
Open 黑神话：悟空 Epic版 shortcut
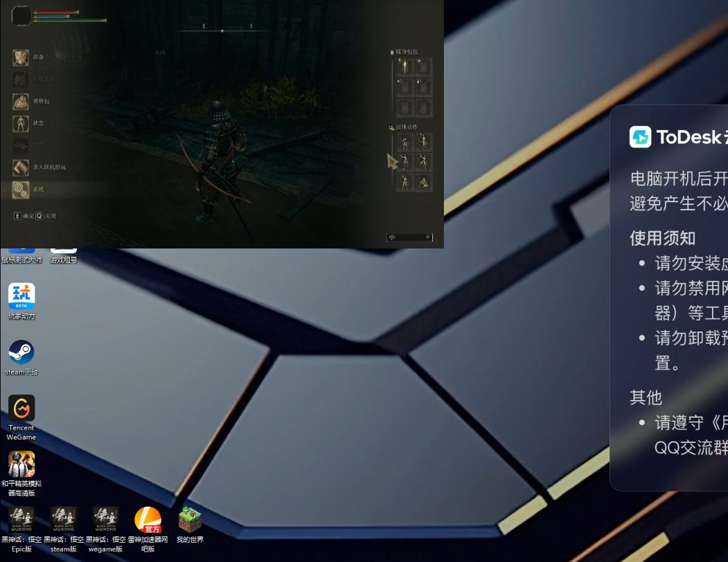(x=21, y=529)
